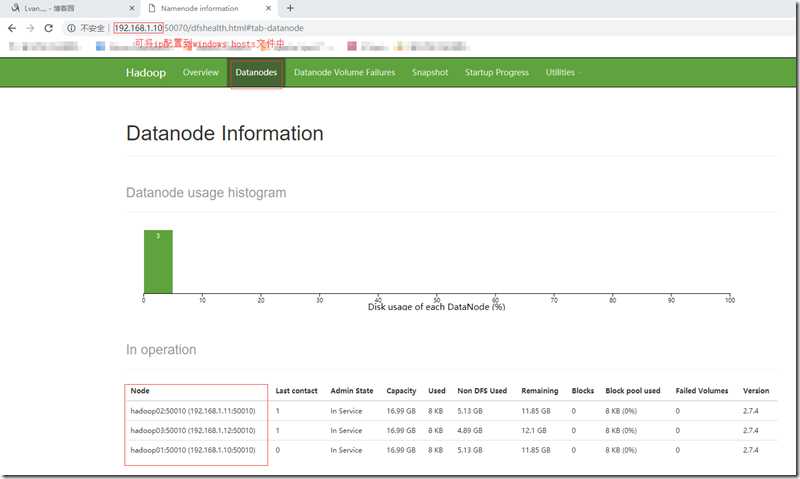The height and width of the screenshot is (479, 800).
Task: Click the Failed Volumes column header
Action: pyautogui.click(x=702, y=391)
